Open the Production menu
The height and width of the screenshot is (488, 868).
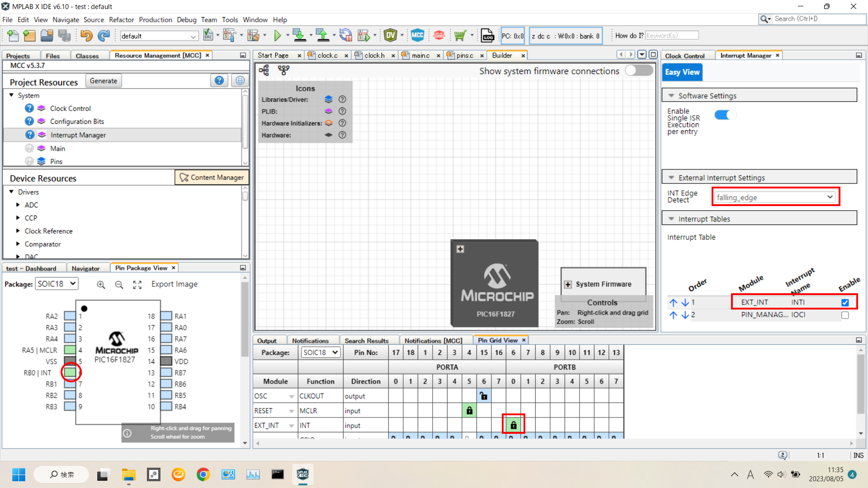coord(155,20)
